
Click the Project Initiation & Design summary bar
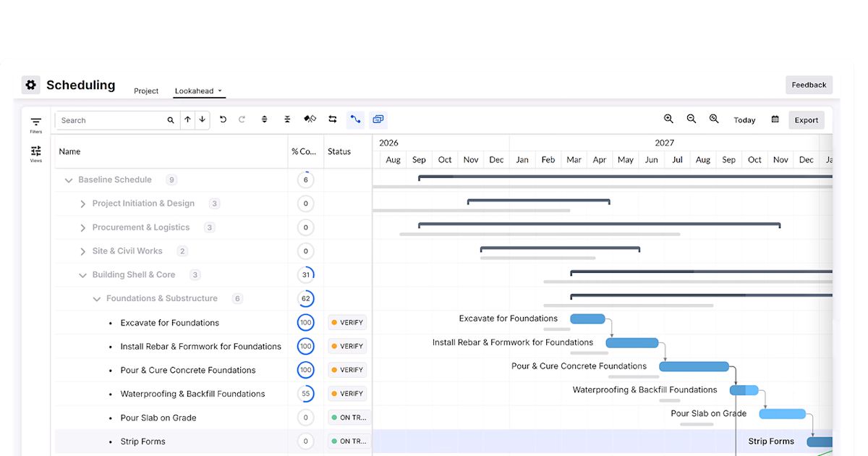538,201
